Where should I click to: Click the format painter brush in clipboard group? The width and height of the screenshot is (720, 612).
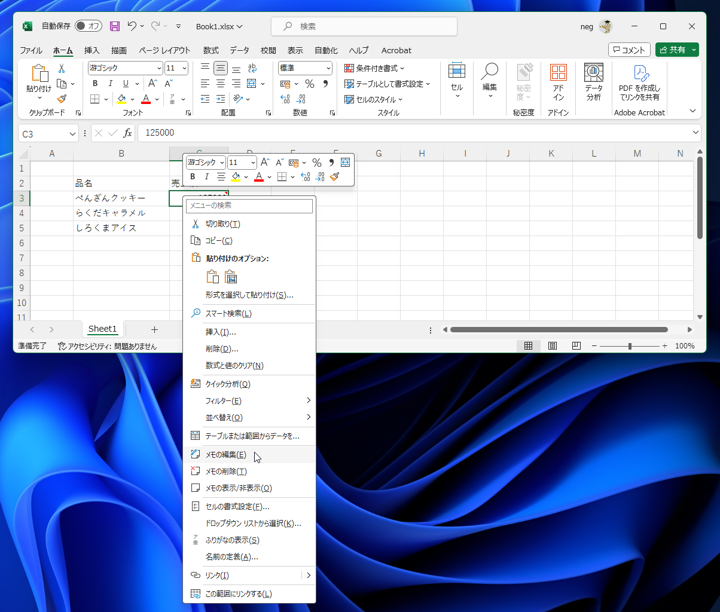pyautogui.click(x=62, y=99)
